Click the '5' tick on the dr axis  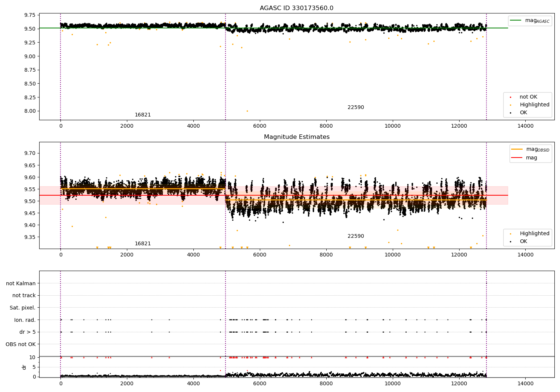click(34, 367)
